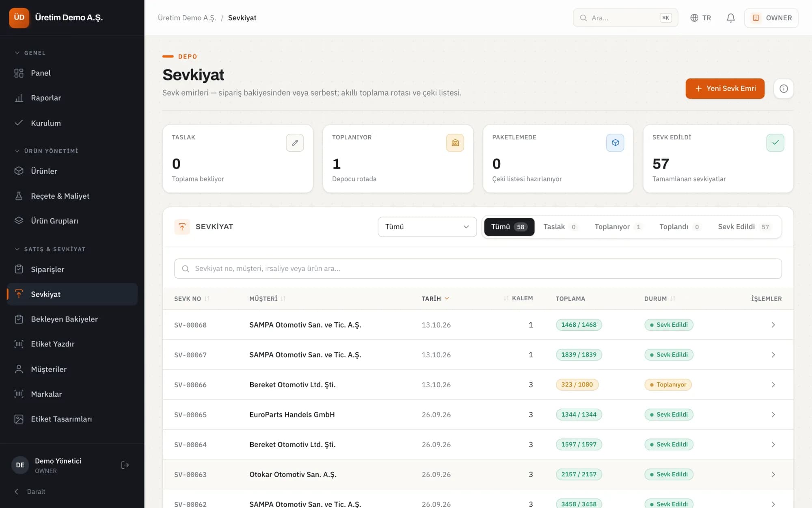Click the Daralt collapse sidebar button
This screenshot has width=812, height=508.
tap(30, 492)
